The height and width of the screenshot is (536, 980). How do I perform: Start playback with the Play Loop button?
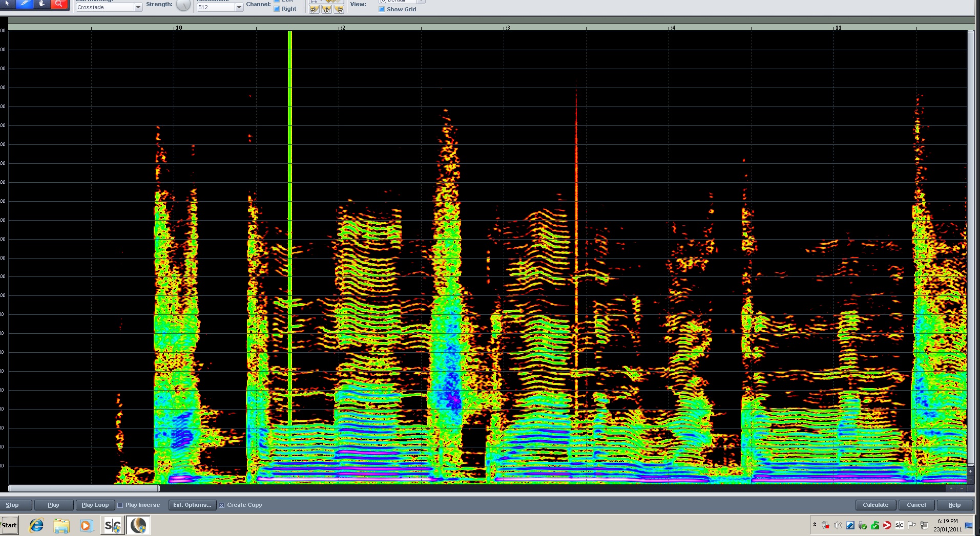pyautogui.click(x=94, y=505)
